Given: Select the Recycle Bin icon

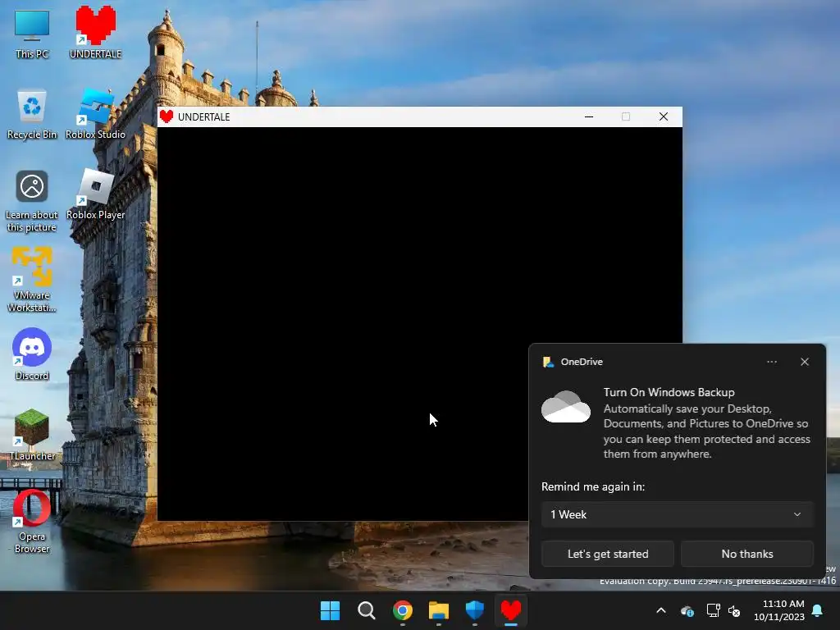Looking at the screenshot, I should [x=32, y=114].
